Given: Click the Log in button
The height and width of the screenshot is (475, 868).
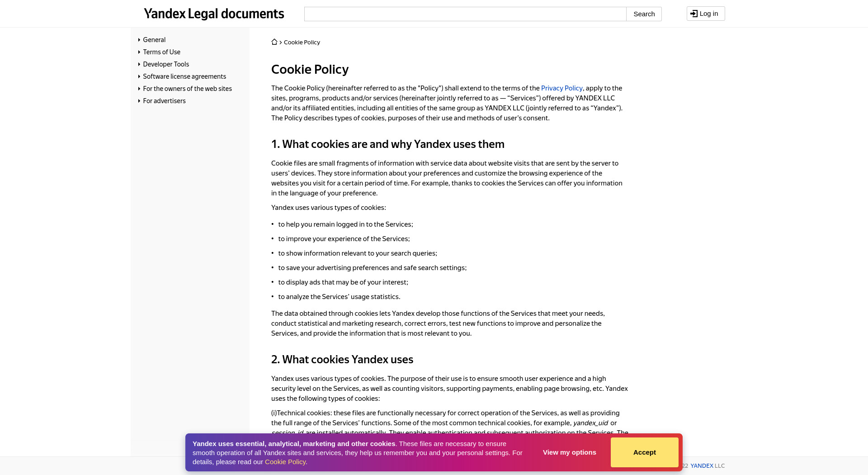Looking at the screenshot, I should [x=706, y=14].
